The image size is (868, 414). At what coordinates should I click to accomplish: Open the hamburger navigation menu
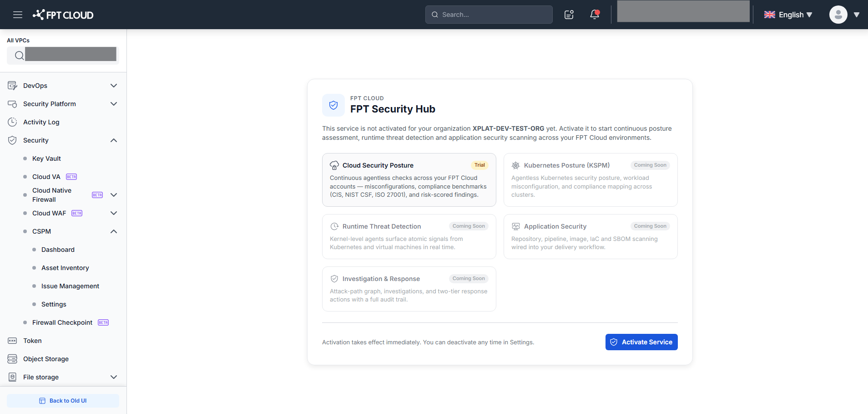(18, 15)
